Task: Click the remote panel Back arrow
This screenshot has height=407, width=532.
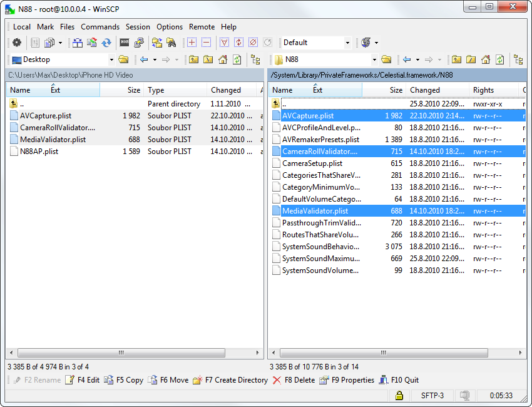Action: pos(406,59)
